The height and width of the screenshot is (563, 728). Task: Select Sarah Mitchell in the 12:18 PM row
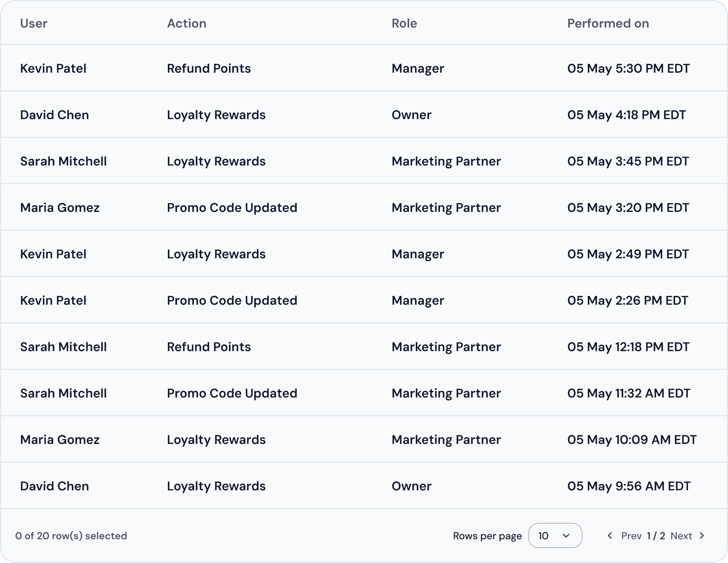tap(63, 347)
